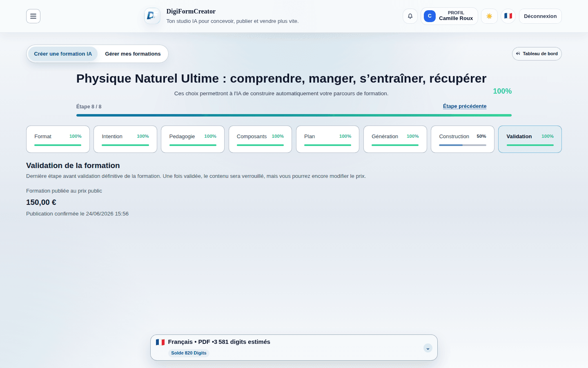Open the notifications bell
This screenshot has width=588, height=368.
click(x=410, y=16)
